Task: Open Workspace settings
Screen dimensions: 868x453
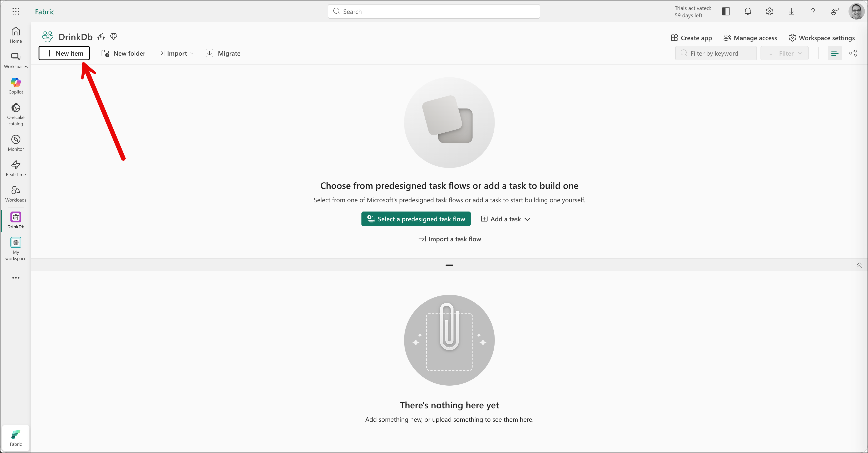Action: (822, 38)
